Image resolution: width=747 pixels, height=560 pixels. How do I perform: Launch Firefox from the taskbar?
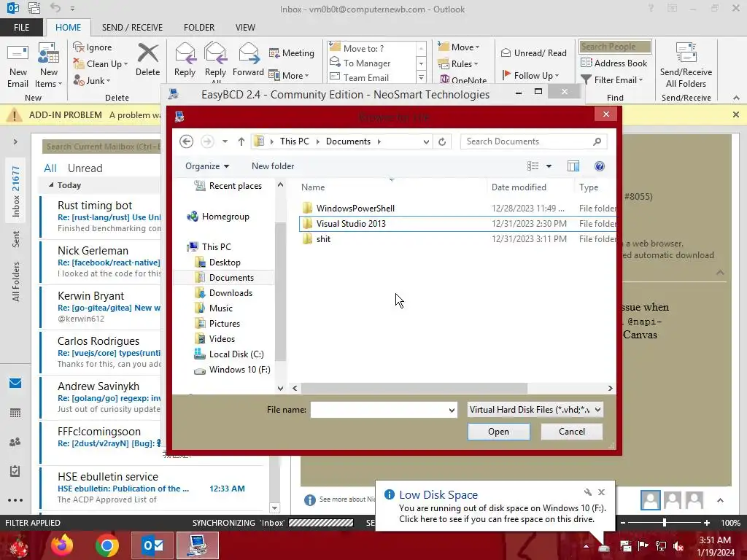[x=62, y=545]
